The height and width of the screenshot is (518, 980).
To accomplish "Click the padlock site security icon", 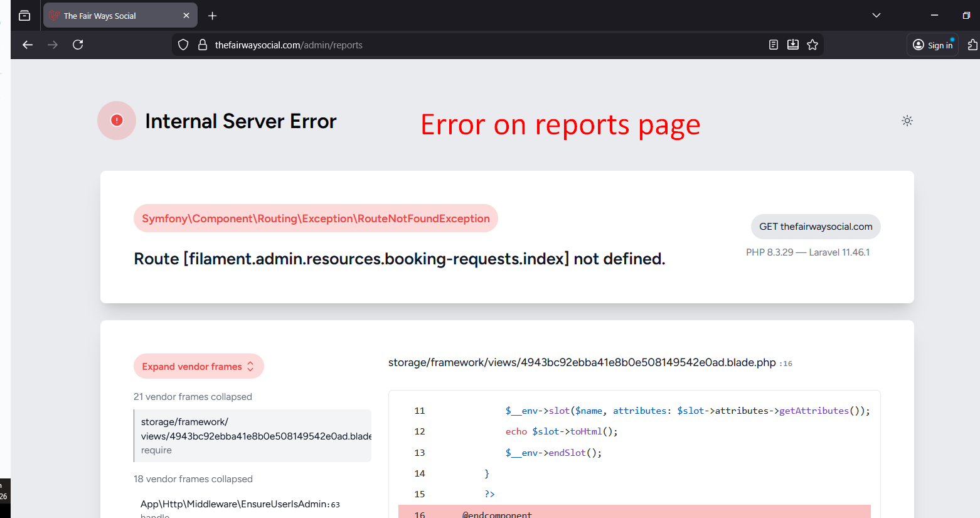I will [x=203, y=45].
